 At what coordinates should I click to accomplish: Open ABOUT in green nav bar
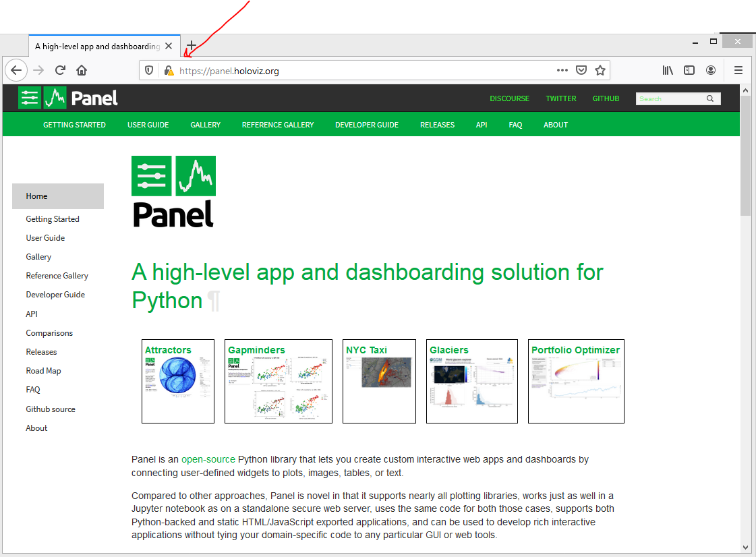pyautogui.click(x=556, y=125)
